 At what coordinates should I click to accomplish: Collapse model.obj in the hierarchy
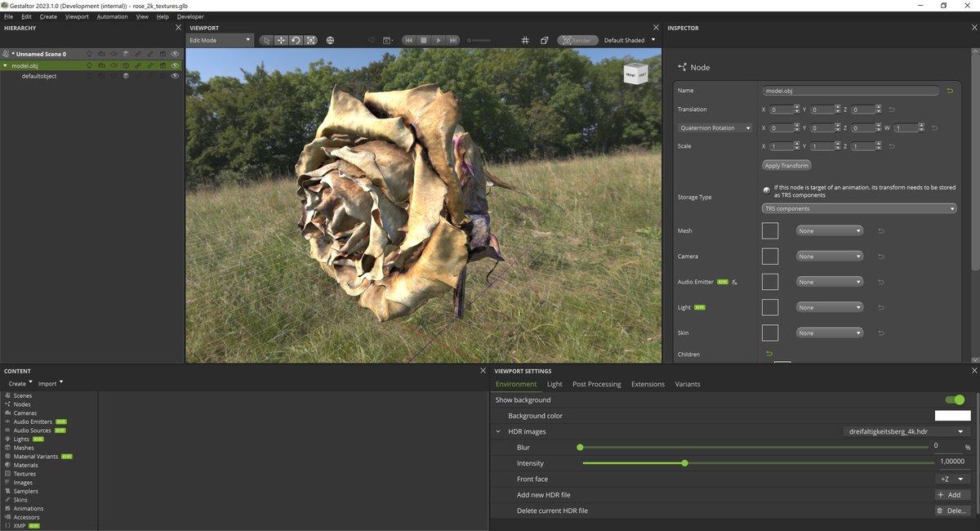tap(6, 65)
